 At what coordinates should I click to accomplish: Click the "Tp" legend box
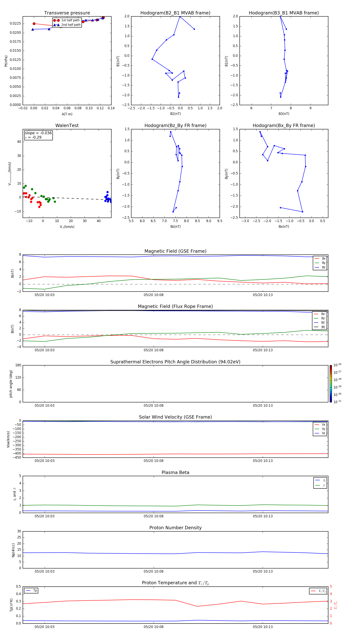click(x=31, y=591)
